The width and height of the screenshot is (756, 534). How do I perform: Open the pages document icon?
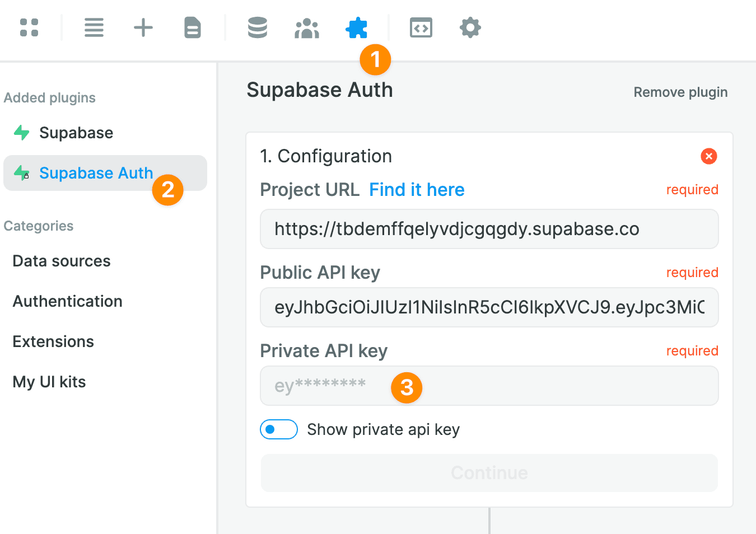pyautogui.click(x=193, y=27)
